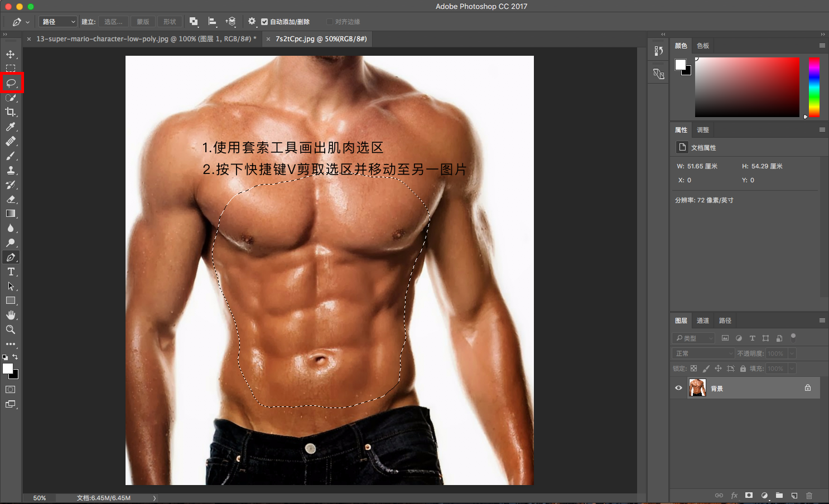Viewport: 829px width, 504px height.
Task: Select the Quick Selection tool
Action: coord(11,98)
